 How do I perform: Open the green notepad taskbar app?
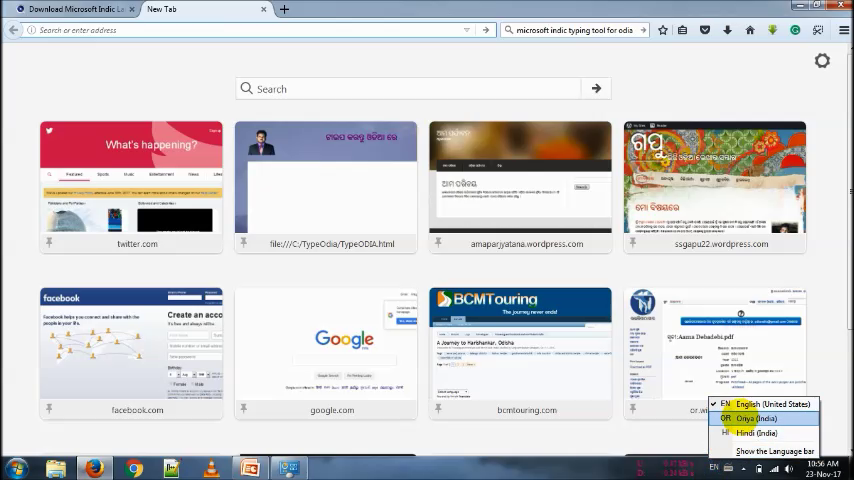[172, 469]
